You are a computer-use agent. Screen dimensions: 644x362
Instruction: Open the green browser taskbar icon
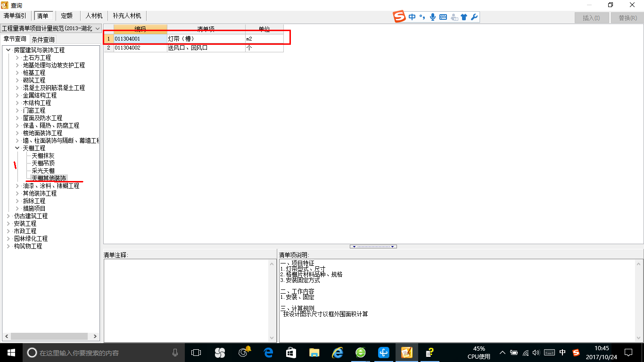pos(361,352)
